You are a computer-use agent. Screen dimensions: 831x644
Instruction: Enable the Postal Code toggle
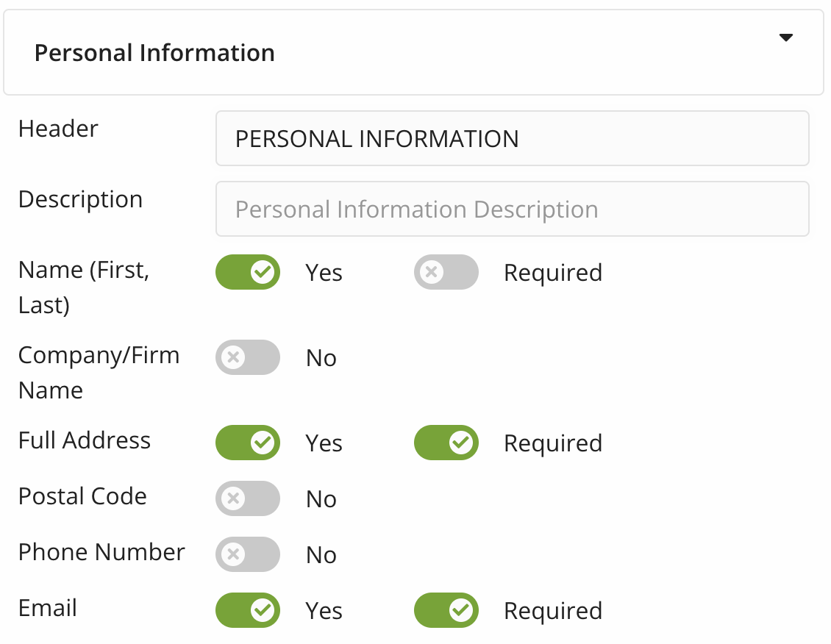point(248,498)
